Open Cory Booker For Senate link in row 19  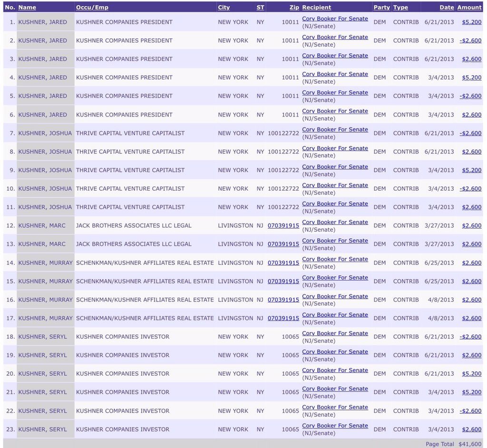pos(335,351)
